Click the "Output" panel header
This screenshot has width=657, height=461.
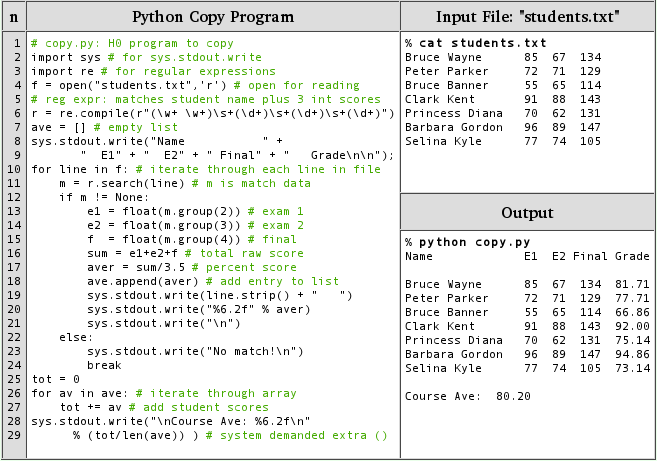coord(527,213)
